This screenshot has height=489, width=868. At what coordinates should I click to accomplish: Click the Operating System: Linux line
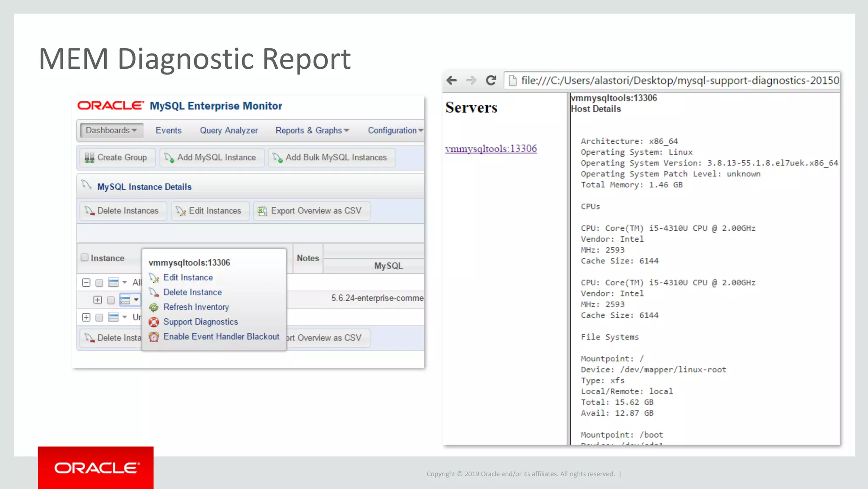(x=637, y=152)
